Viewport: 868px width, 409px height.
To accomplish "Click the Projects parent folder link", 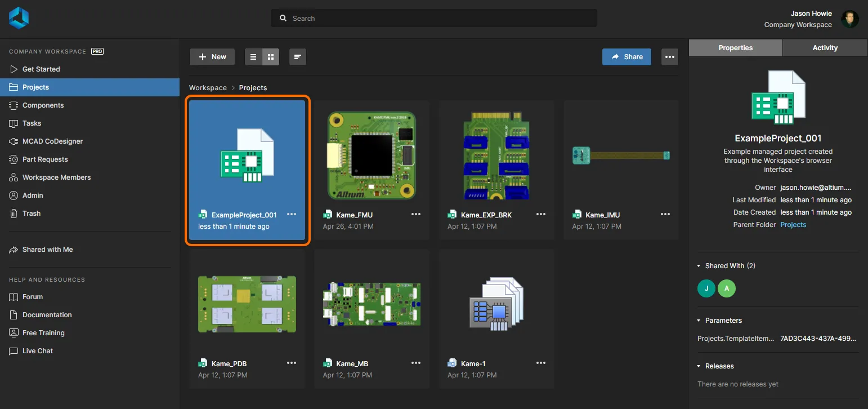I will point(793,225).
